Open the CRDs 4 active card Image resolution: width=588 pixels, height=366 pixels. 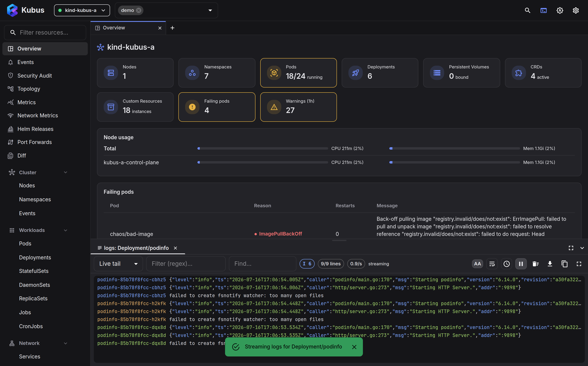click(x=543, y=73)
